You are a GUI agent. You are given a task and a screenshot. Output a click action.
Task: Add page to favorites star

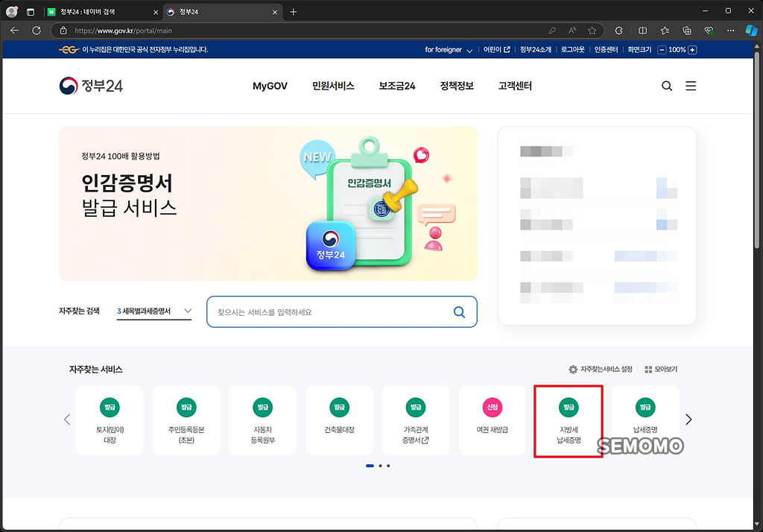tap(592, 31)
